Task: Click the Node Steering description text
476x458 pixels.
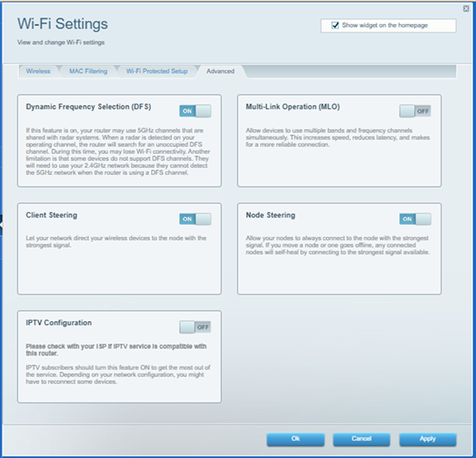Action: pos(338,245)
